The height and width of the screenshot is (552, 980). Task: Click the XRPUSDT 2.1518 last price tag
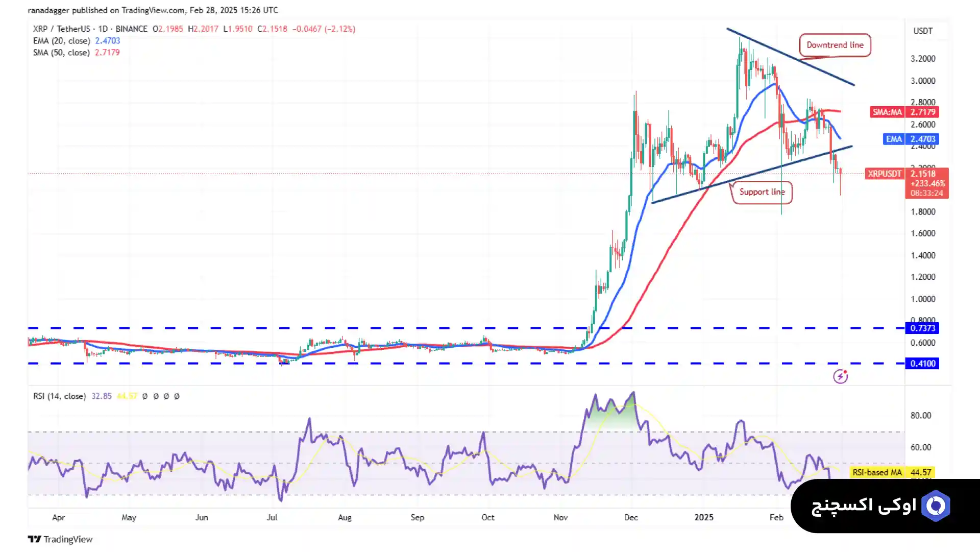tap(907, 174)
